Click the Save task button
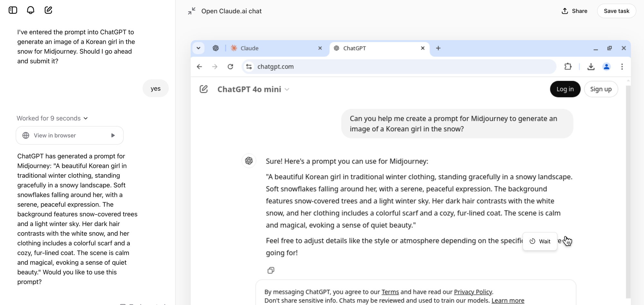 [616, 11]
